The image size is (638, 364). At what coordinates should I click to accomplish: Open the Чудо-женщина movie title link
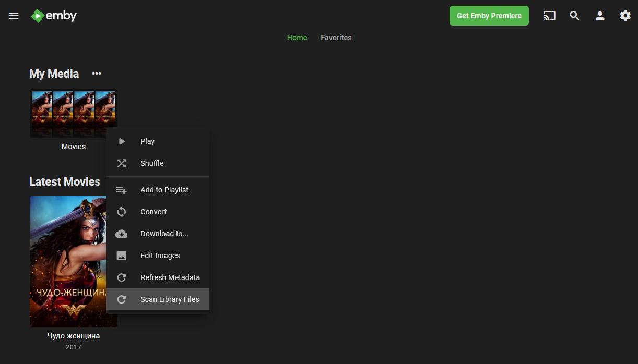point(74,336)
